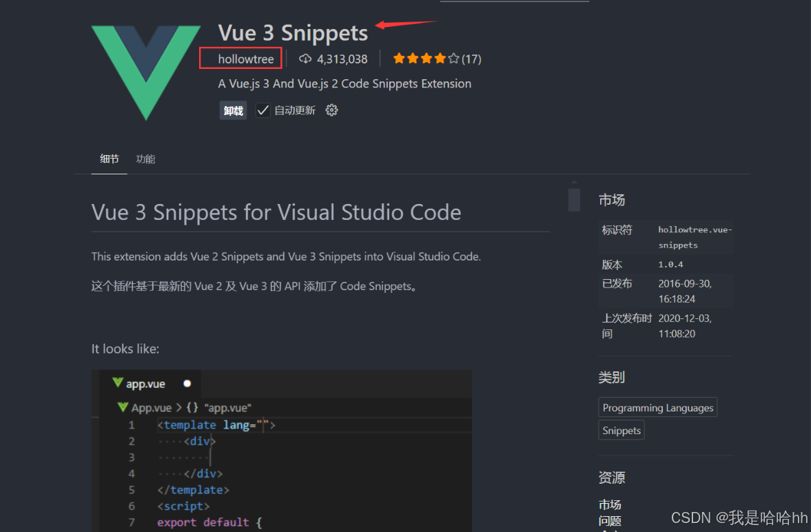Open the 市场 marketplace resource link
This screenshot has width=811, height=532.
click(x=610, y=504)
